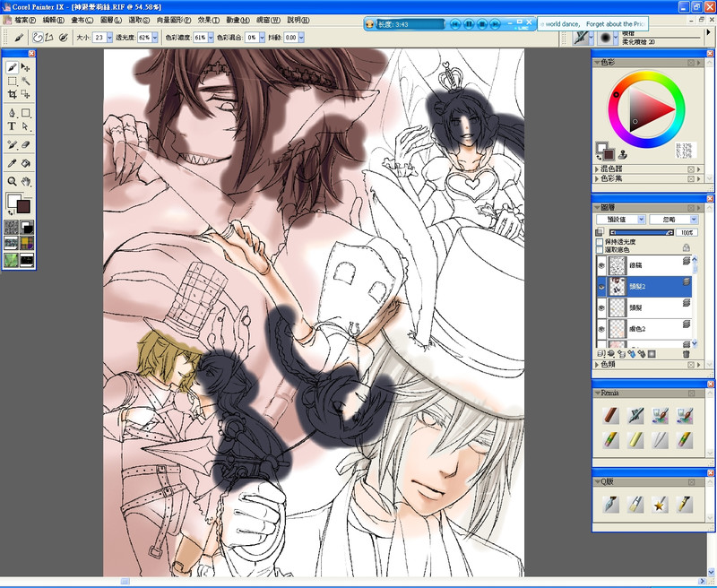Open the Pattern selector in toolbox

12,243
